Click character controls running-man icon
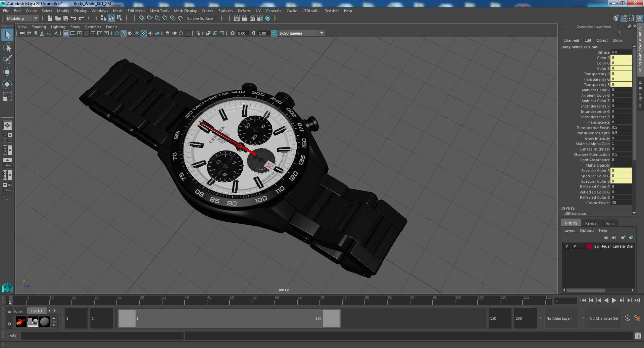The height and width of the screenshot is (348, 644). click(x=637, y=318)
